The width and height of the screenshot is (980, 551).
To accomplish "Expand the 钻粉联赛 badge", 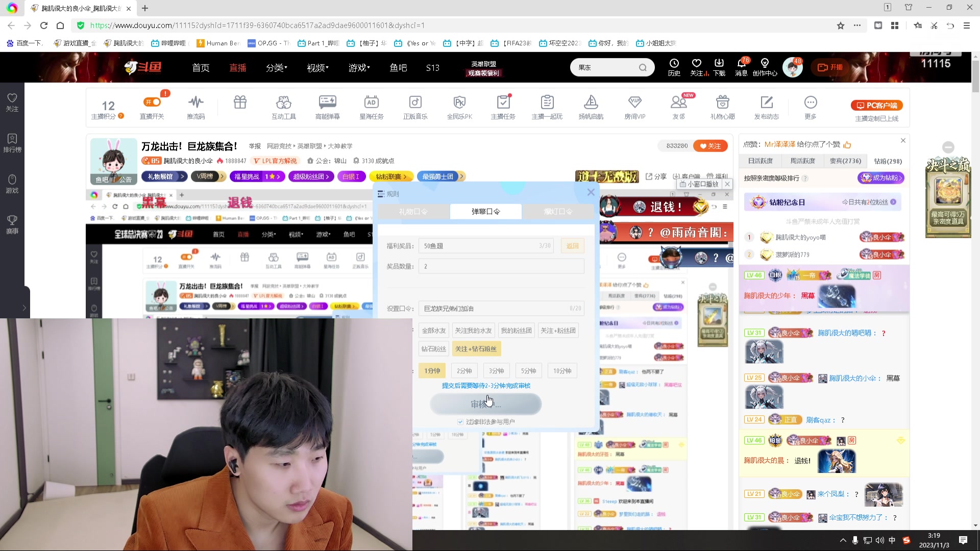I will 391,177.
